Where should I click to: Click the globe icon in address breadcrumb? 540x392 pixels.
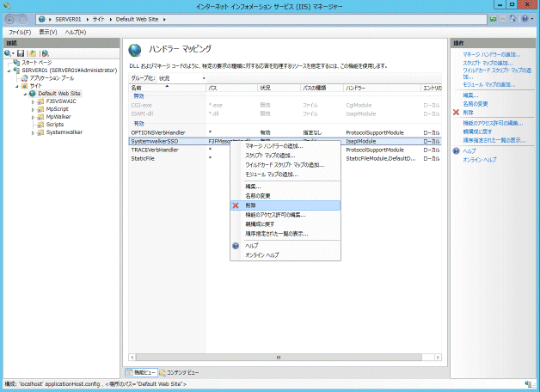click(x=42, y=19)
